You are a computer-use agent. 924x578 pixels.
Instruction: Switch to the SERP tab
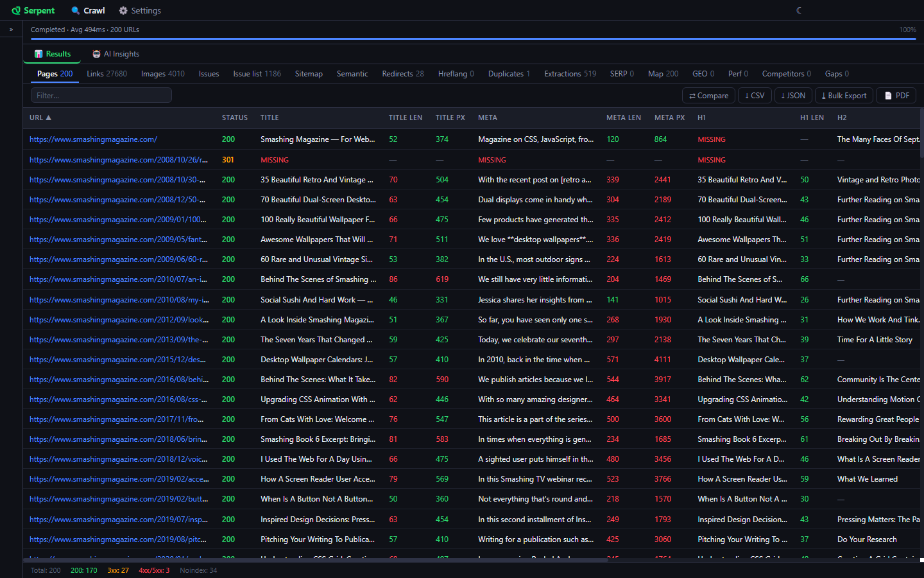tap(622, 74)
